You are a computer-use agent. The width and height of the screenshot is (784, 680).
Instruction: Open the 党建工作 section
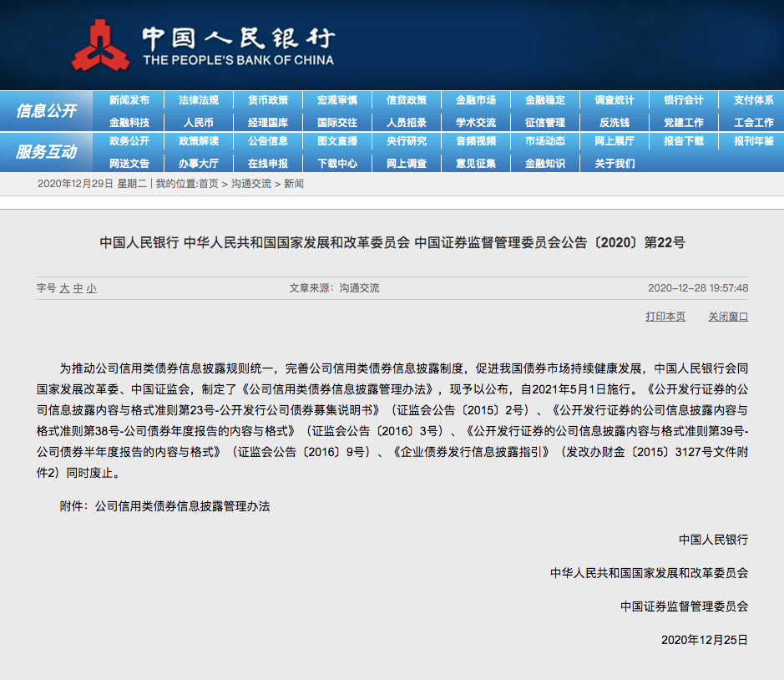tap(683, 123)
